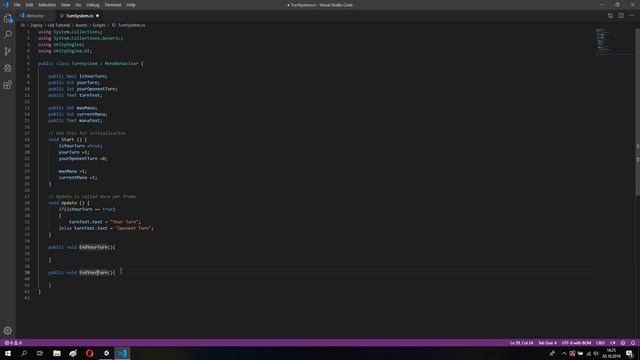This screenshot has height=360, width=640.
Task: Click the Scripts breadcrumb folder
Action: (x=99, y=25)
